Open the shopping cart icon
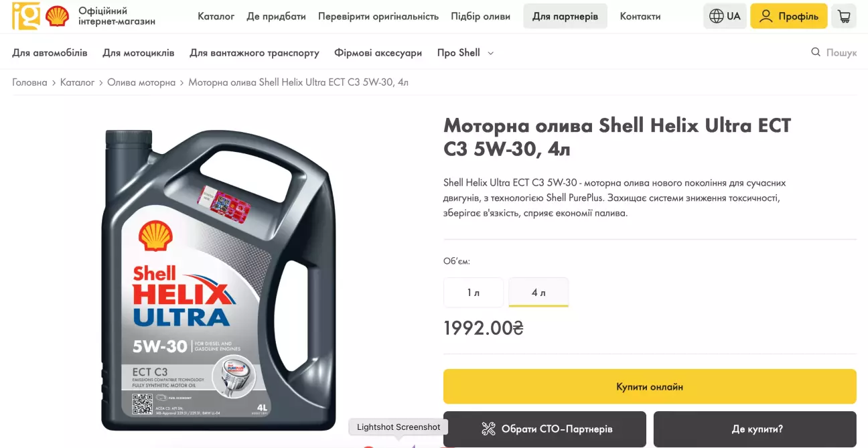The height and width of the screenshot is (448, 868). click(x=844, y=16)
